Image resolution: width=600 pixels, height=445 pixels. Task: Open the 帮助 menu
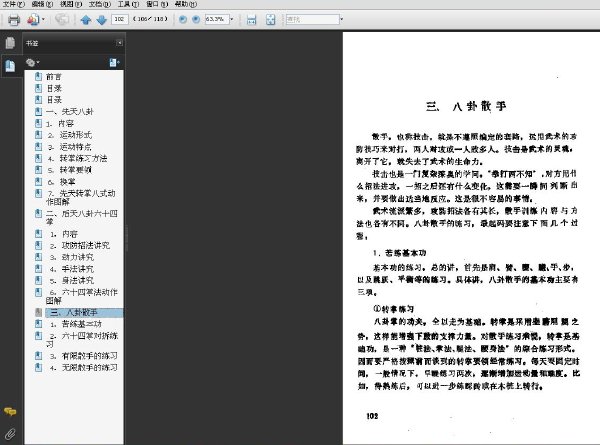[186, 4]
